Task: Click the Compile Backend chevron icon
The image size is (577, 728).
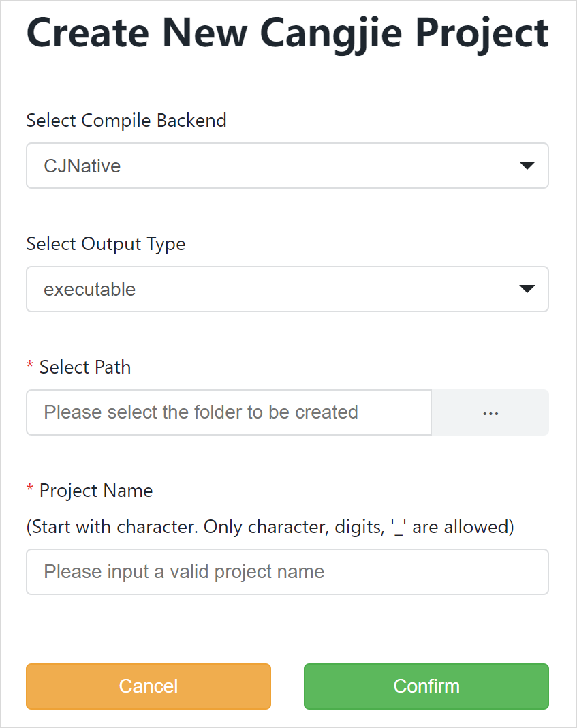Action: pos(526,166)
